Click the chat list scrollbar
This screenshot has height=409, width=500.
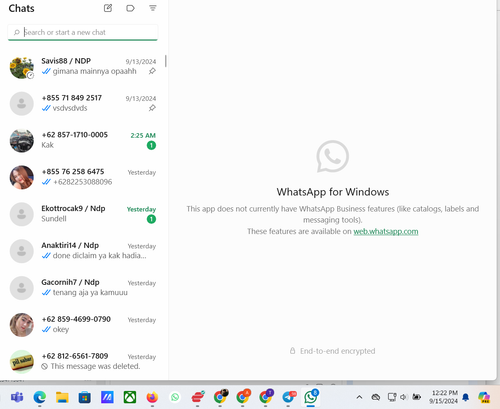click(x=166, y=61)
